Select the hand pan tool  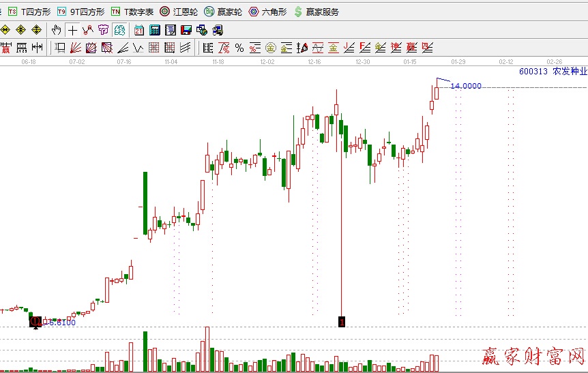pos(57,30)
